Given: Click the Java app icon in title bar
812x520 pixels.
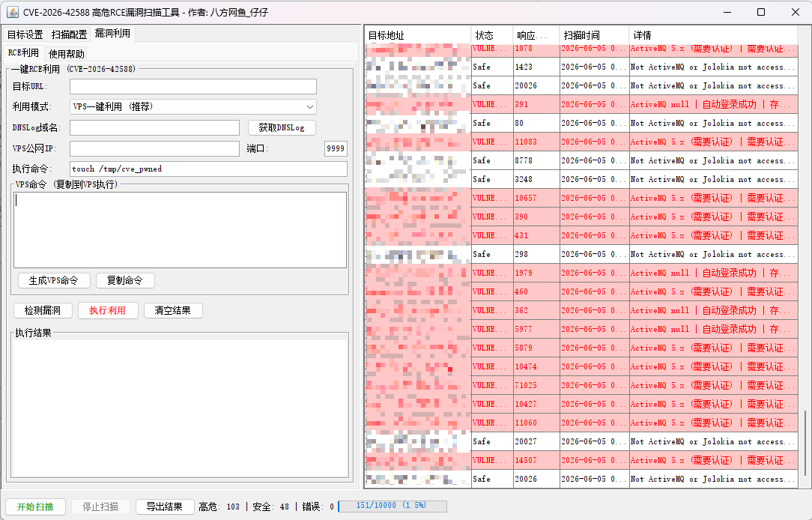Looking at the screenshot, I should click(13, 12).
